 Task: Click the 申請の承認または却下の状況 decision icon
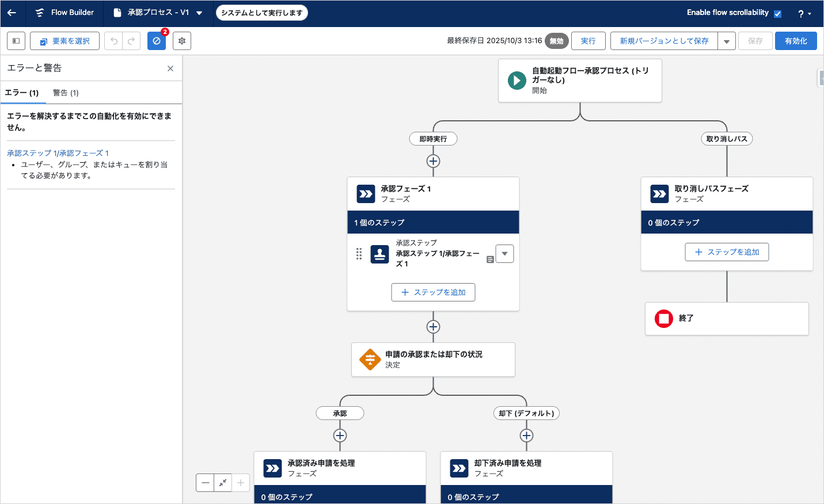370,360
